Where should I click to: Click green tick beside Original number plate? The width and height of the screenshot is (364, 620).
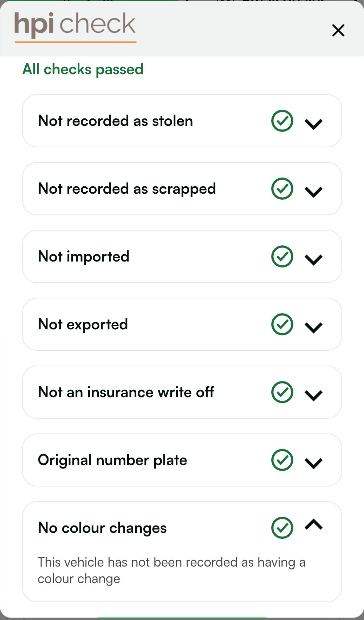[x=282, y=460]
